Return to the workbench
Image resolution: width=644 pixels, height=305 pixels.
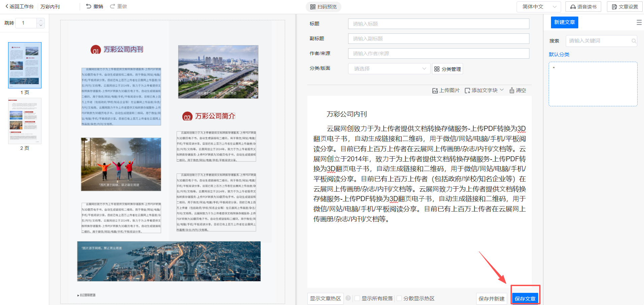coord(20,6)
